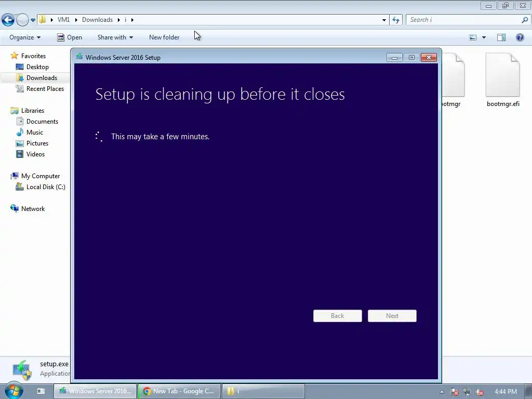Click the volume tray icon

(x=480, y=392)
